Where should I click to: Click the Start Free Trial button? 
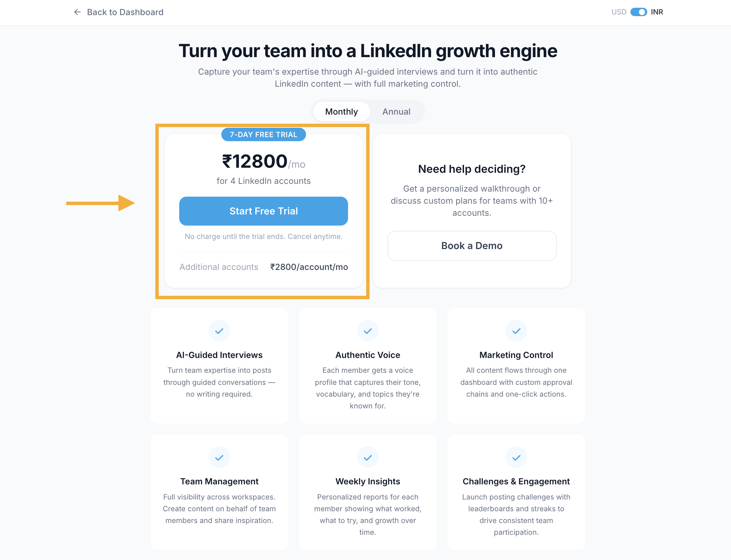coord(264,211)
